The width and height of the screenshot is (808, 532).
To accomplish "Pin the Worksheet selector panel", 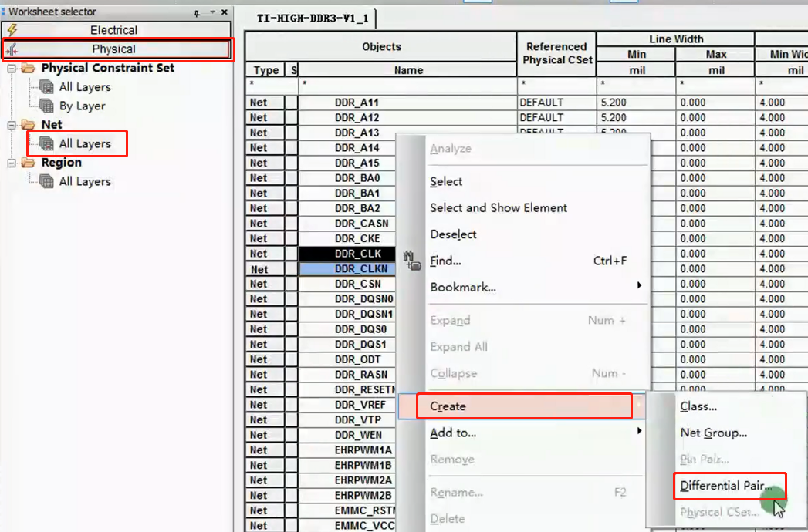I will point(197,12).
